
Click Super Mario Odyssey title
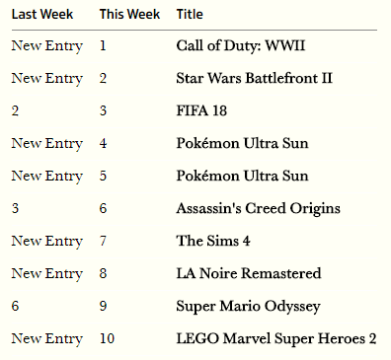pos(248,307)
